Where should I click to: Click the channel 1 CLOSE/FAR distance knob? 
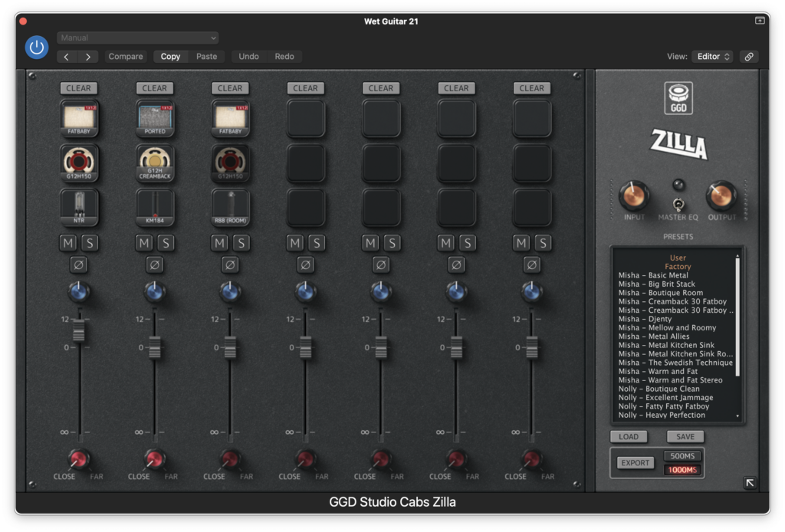tap(79, 459)
